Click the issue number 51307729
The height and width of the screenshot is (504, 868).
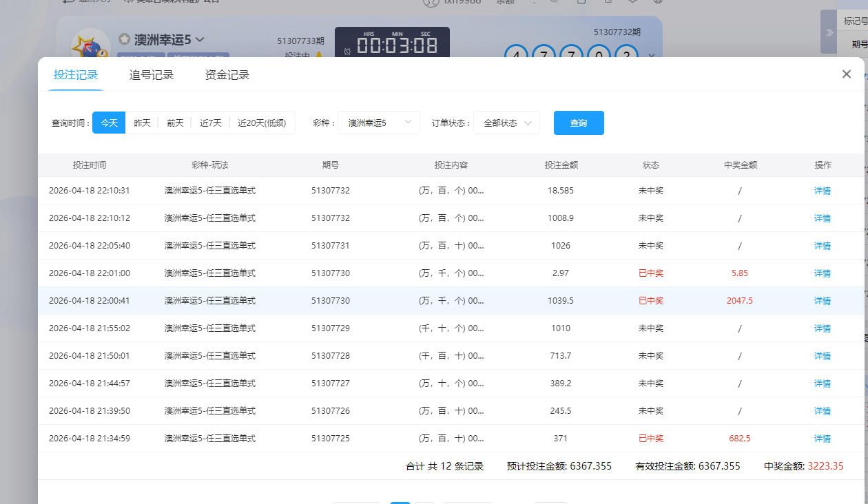click(331, 328)
